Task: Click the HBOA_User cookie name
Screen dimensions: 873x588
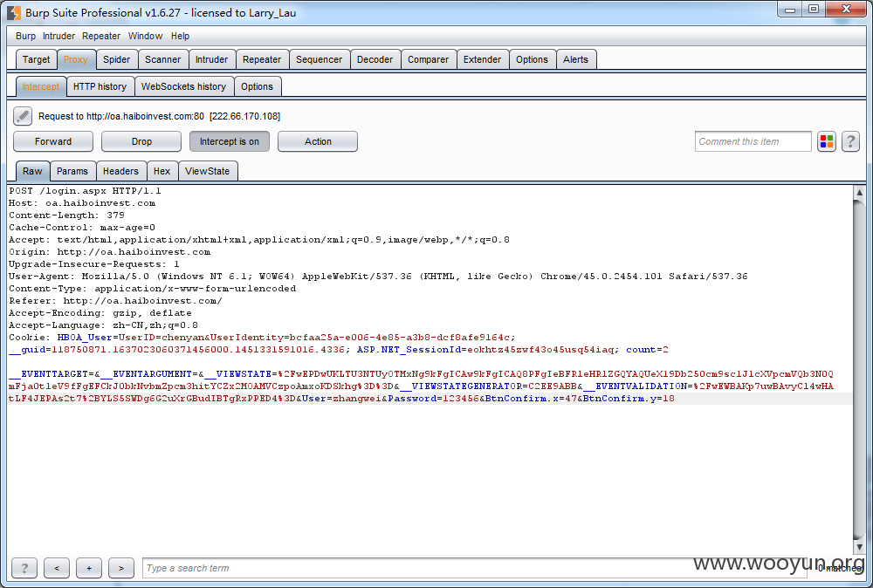Action: [86, 338]
